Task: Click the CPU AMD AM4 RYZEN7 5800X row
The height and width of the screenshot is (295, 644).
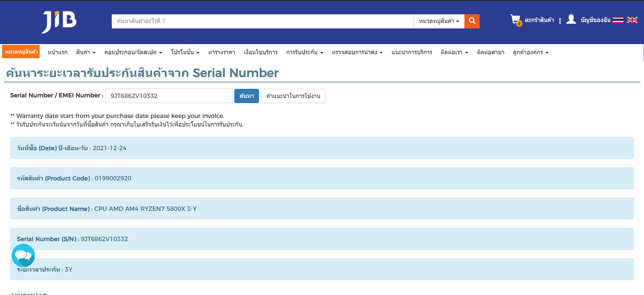Action: [x=322, y=209]
